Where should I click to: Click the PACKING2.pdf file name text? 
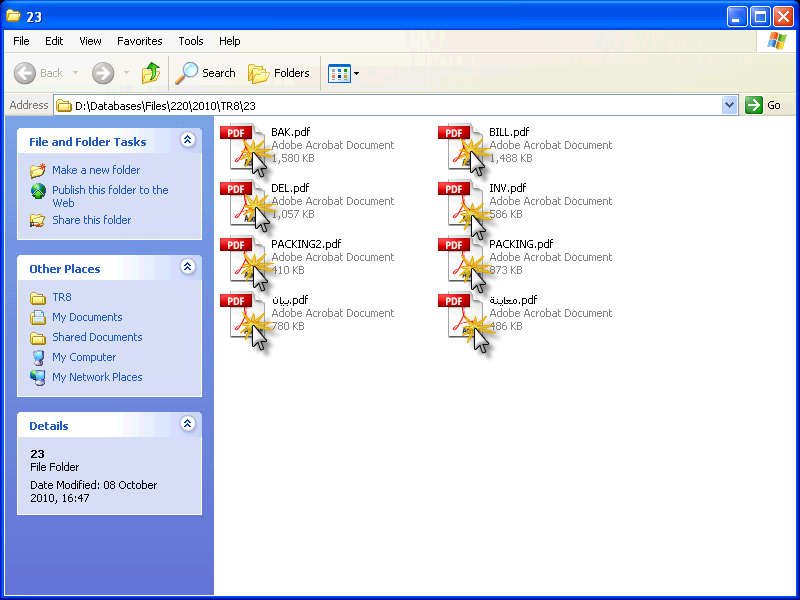(x=306, y=244)
